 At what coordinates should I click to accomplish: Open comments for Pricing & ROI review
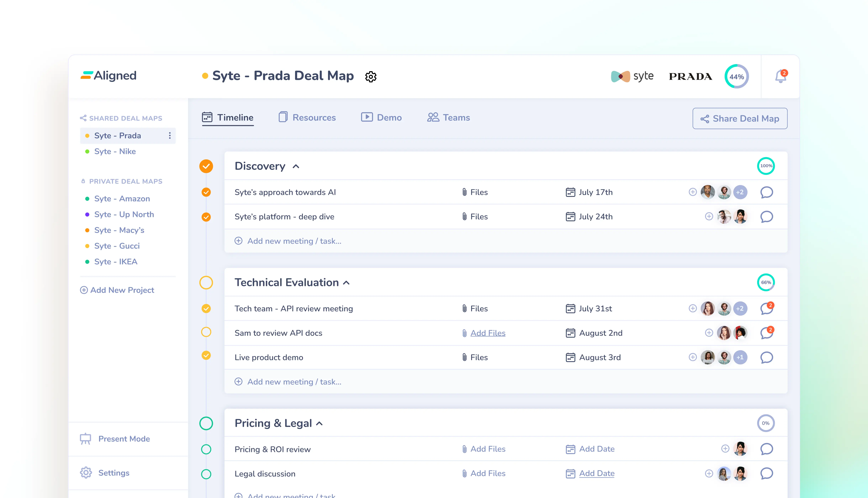click(x=766, y=449)
